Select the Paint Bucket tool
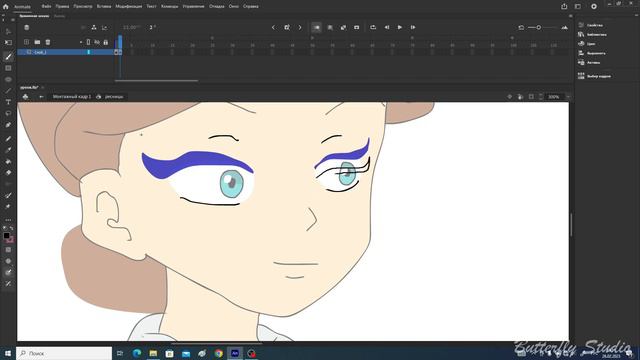Viewport: 640px width, 360px height. tap(8, 162)
